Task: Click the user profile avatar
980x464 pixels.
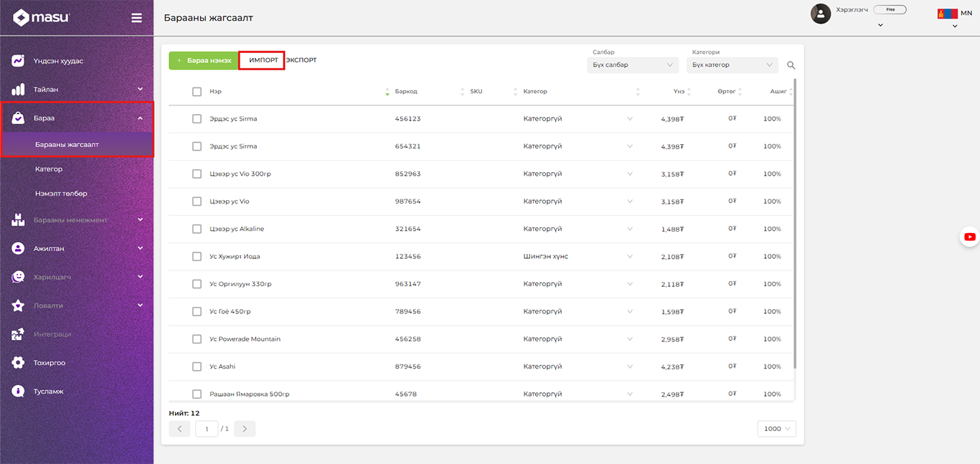Action: [820, 14]
